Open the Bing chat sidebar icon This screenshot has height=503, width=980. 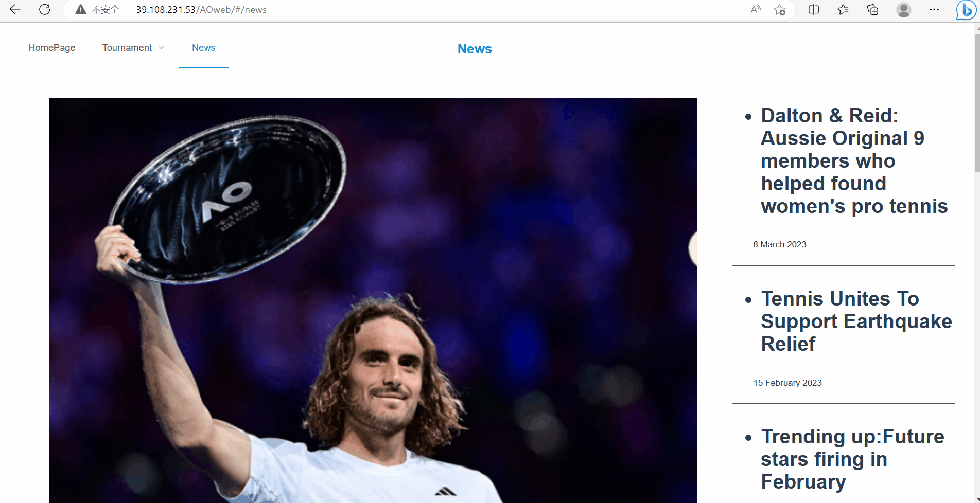966,10
